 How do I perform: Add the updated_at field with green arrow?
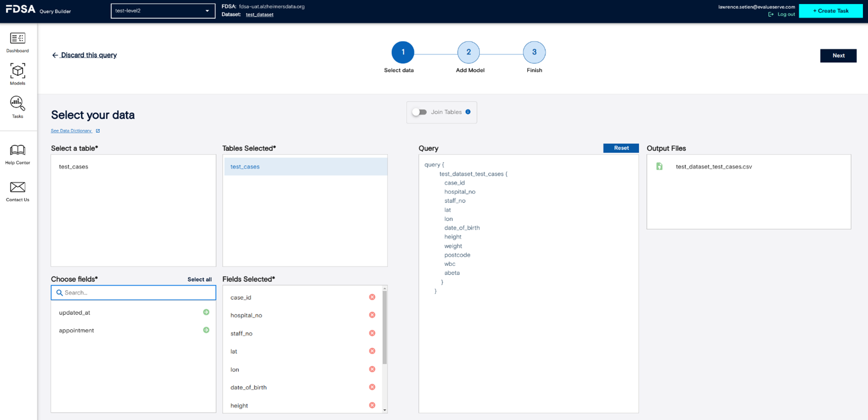pos(206,312)
